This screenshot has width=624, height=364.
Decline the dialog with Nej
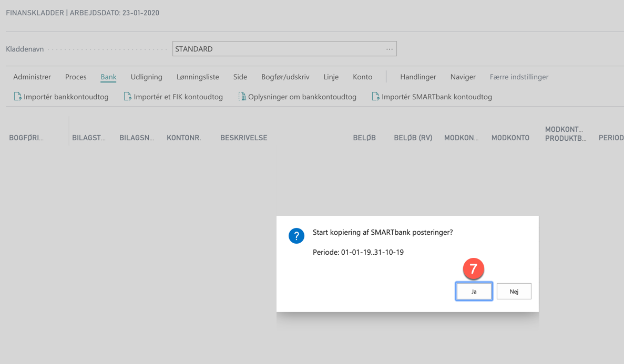point(514,291)
